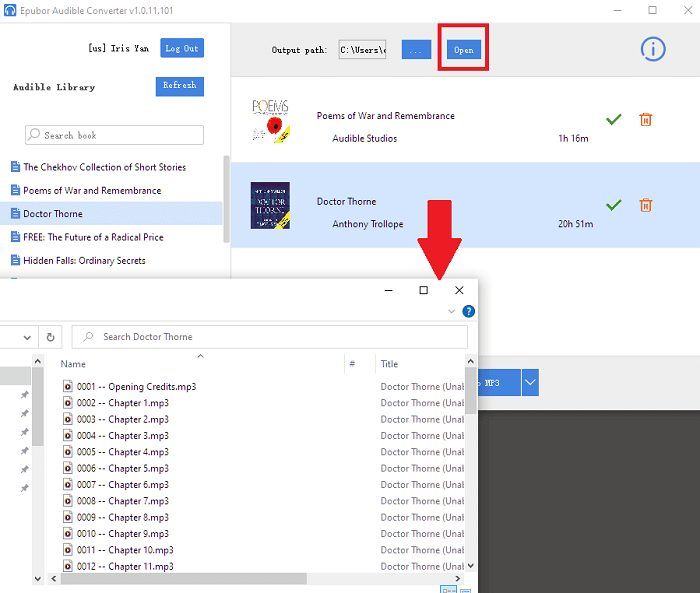Click file list scroll up arrow
The image size is (700, 593).
[x=470, y=361]
